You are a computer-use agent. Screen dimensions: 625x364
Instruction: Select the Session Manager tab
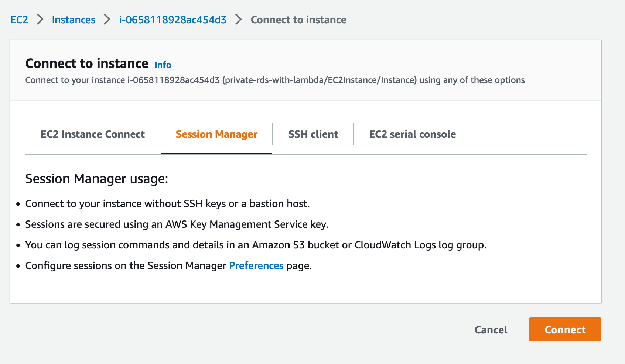point(216,134)
